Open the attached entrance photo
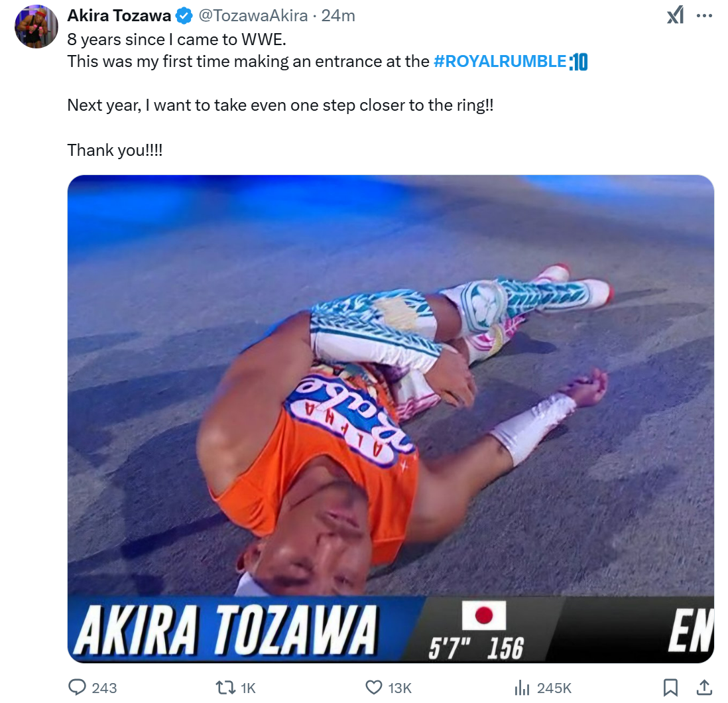Screen dimensions: 728x703 pyautogui.click(x=391, y=418)
